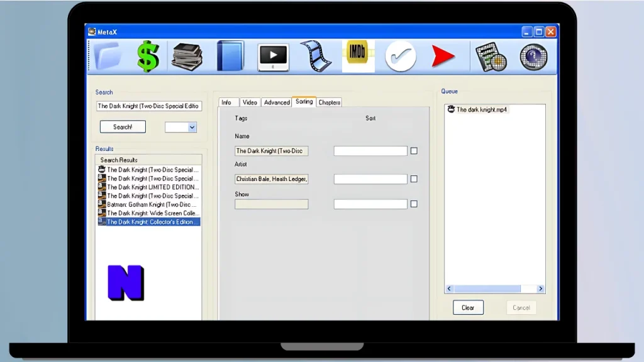Enable the Artist sort checkbox
Screen dimensions: 644x362
[x=414, y=179]
